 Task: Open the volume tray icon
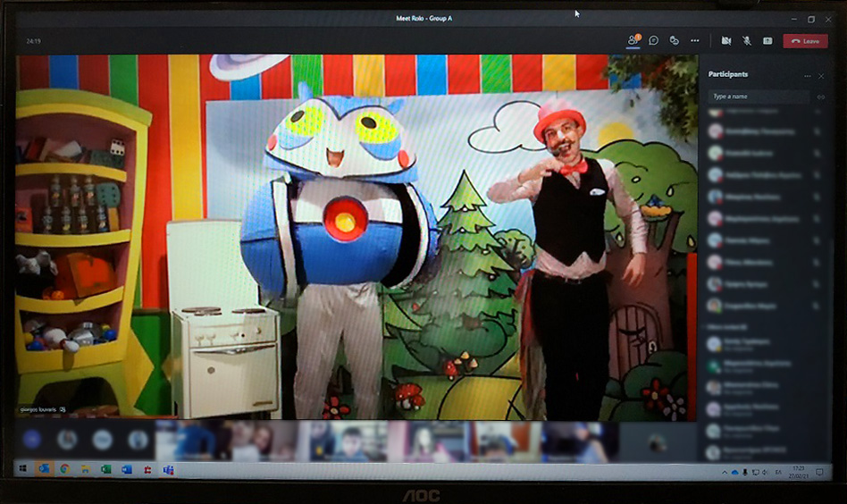[764, 473]
